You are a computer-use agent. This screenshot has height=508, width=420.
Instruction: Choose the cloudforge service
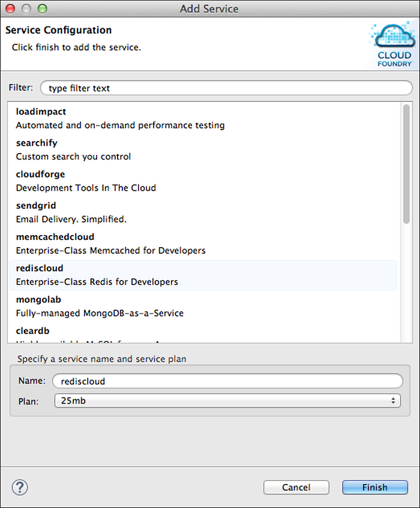click(120, 181)
